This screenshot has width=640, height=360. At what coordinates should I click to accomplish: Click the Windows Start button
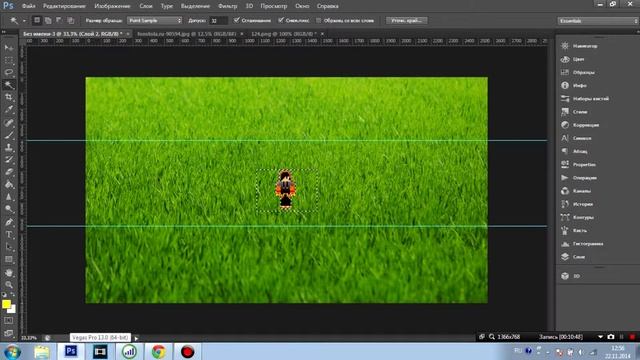point(12,351)
